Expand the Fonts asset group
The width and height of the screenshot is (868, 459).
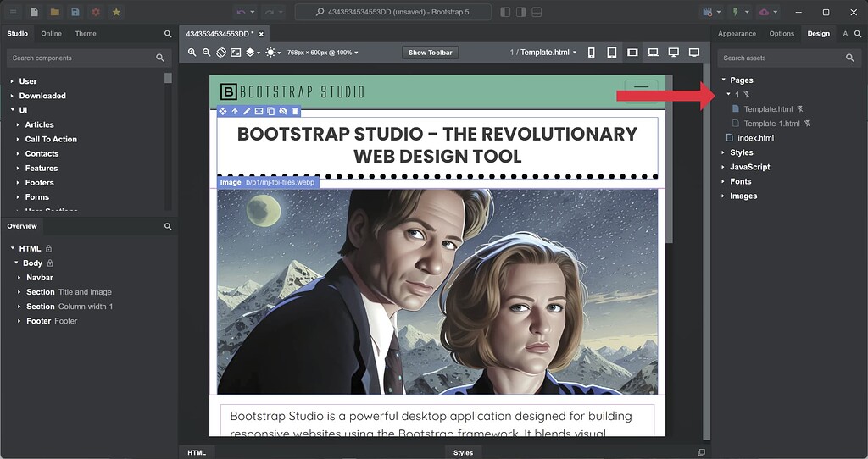[723, 181]
